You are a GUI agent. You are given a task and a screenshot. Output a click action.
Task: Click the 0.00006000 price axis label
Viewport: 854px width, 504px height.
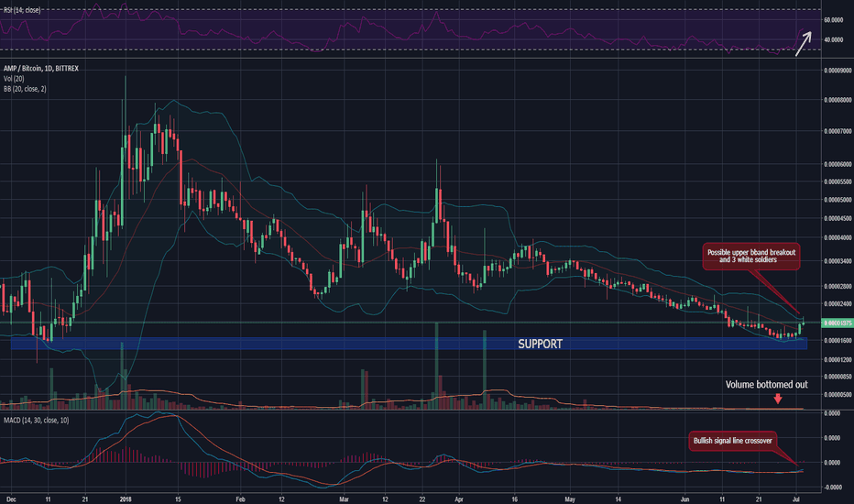[x=838, y=164]
